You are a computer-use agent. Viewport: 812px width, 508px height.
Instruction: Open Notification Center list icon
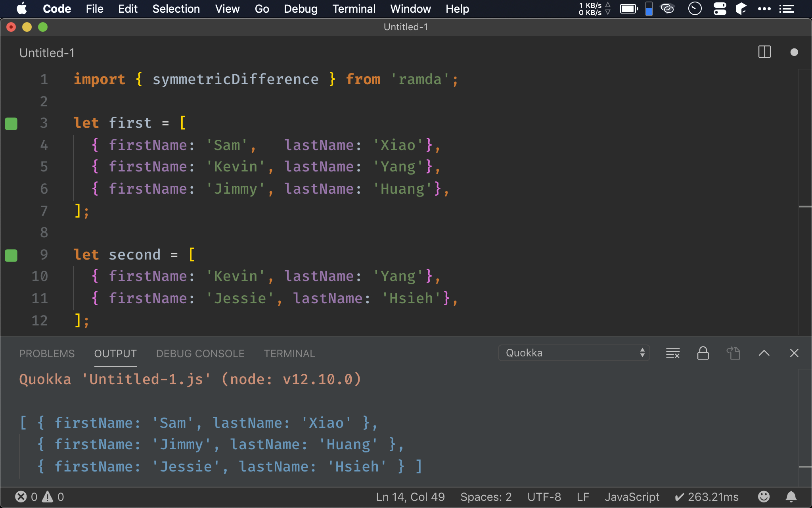pyautogui.click(x=786, y=9)
